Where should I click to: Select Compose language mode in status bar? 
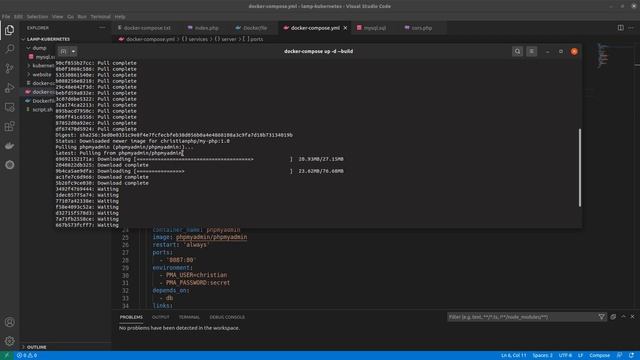599,355
